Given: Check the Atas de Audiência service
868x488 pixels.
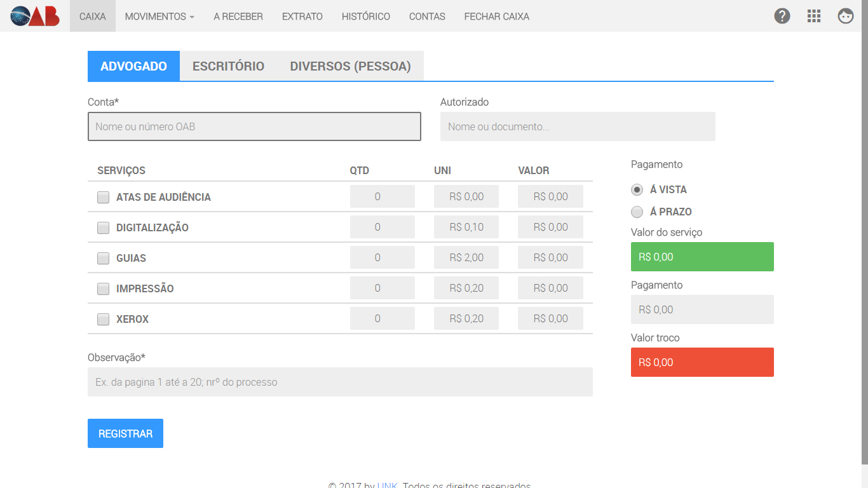Looking at the screenshot, I should 103,197.
